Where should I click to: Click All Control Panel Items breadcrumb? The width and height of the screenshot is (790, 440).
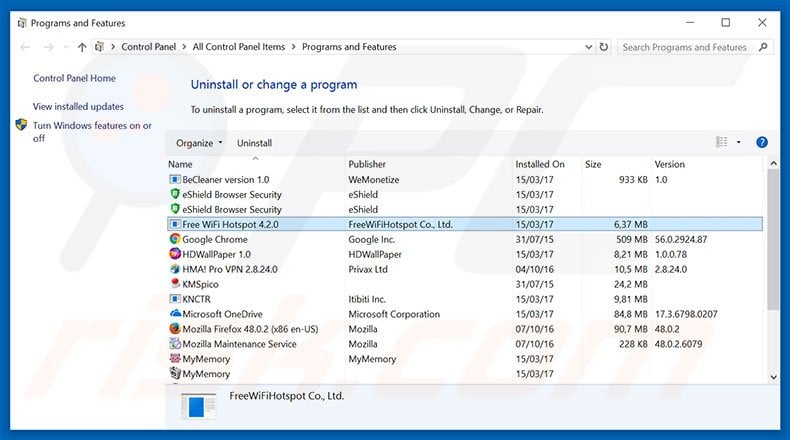(239, 47)
